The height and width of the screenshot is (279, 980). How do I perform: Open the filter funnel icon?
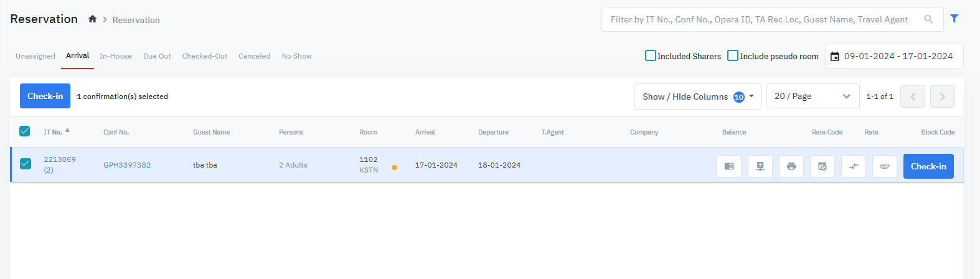coord(954,19)
